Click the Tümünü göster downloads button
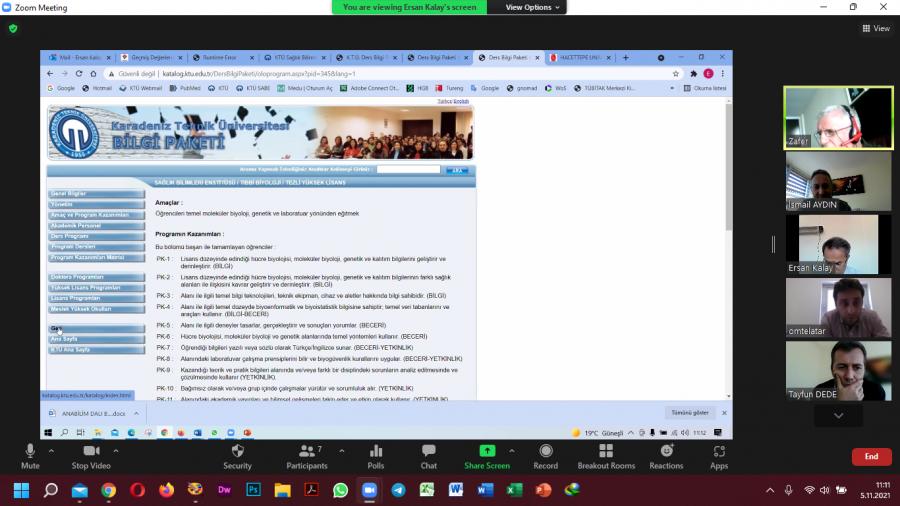The image size is (900, 506). coord(690,412)
